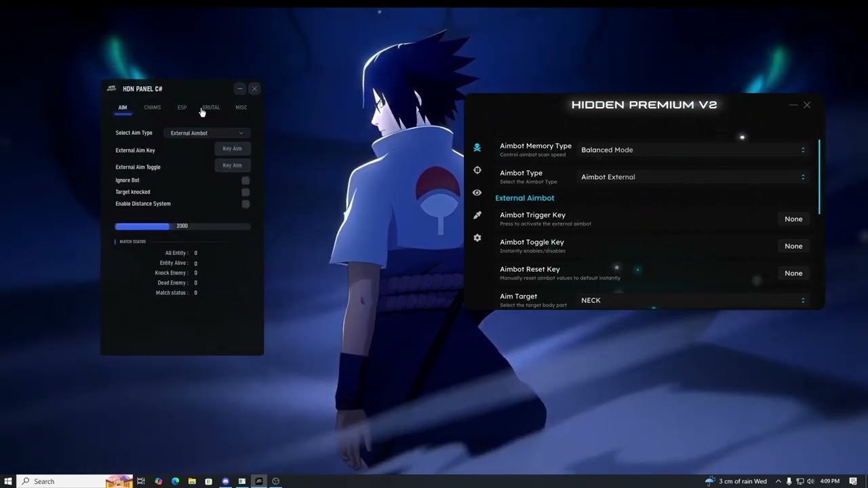Show hidden system tray icons
868x488 pixels.
pos(778,481)
